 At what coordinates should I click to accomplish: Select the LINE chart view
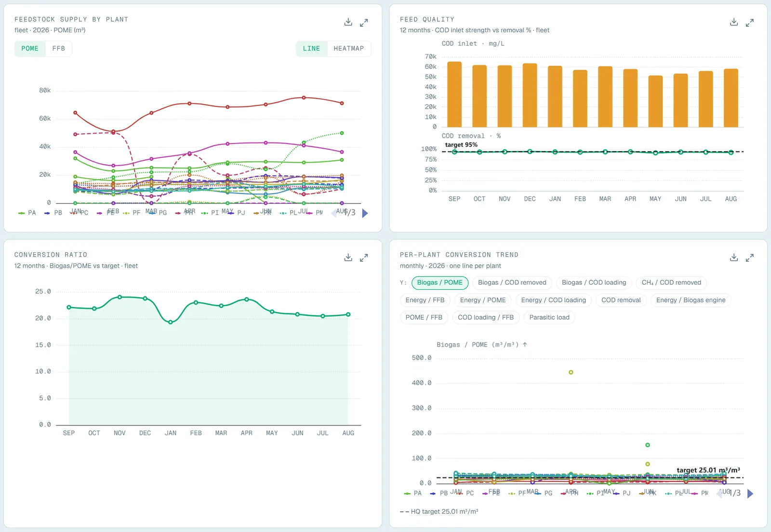click(311, 49)
